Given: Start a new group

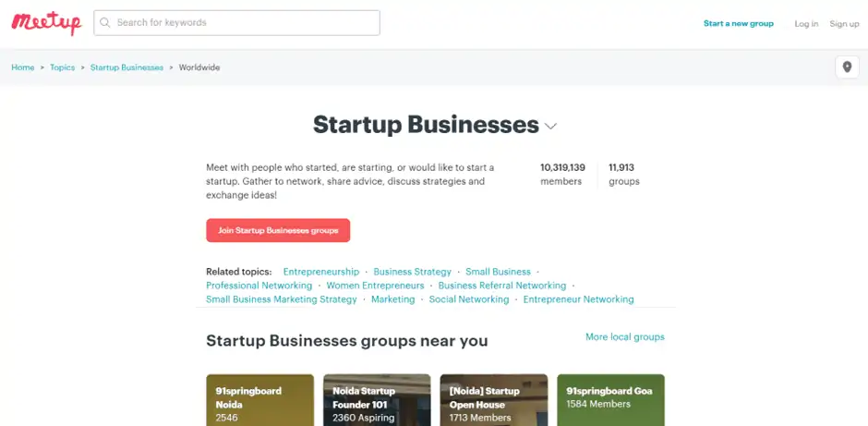Looking at the screenshot, I should click(738, 24).
